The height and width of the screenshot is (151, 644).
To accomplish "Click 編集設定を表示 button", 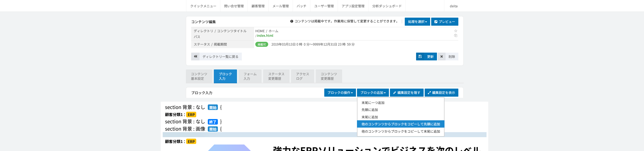I will 441,93.
